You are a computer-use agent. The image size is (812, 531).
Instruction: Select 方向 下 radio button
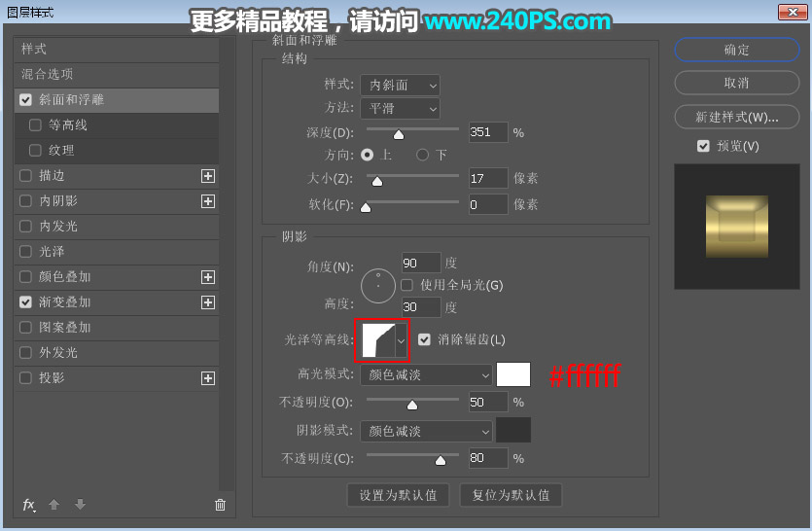pyautogui.click(x=423, y=155)
